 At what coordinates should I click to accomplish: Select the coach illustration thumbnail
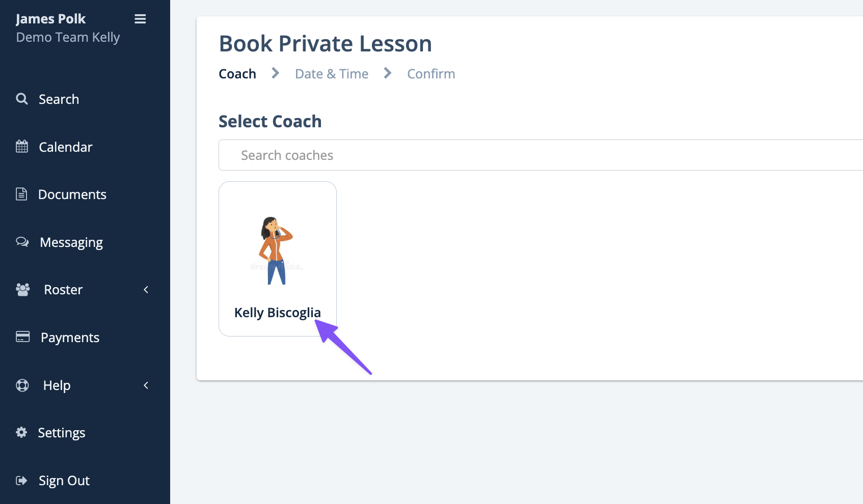(277, 250)
